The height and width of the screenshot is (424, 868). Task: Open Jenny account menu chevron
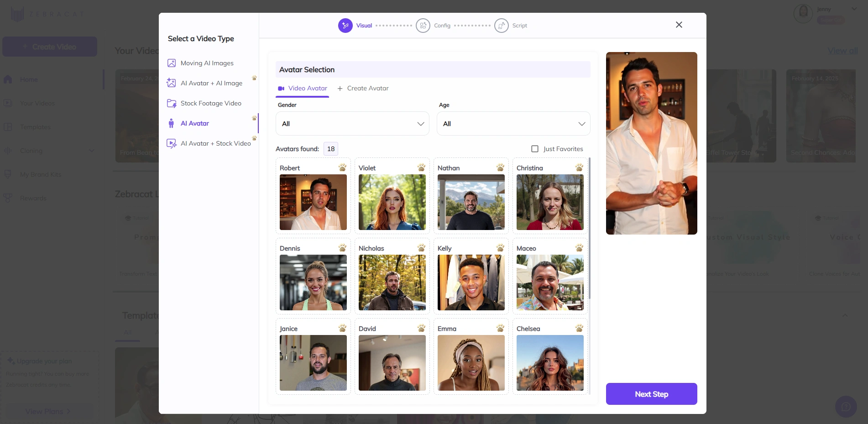pos(854,9)
